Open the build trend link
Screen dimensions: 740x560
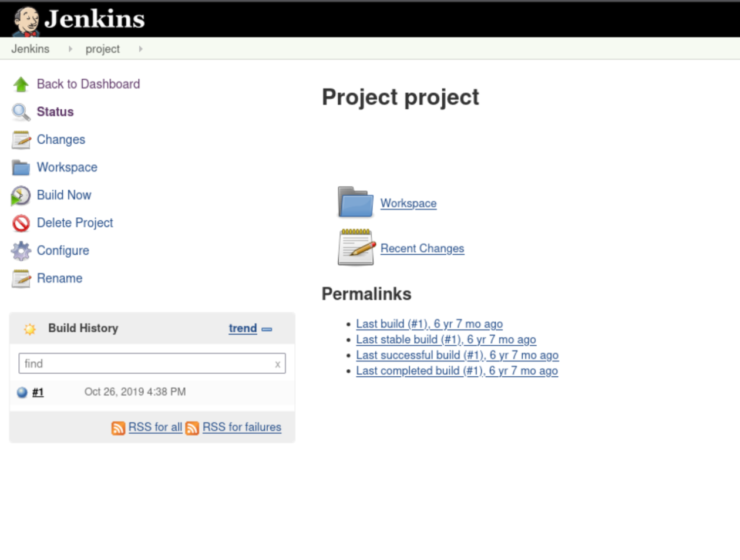(243, 328)
